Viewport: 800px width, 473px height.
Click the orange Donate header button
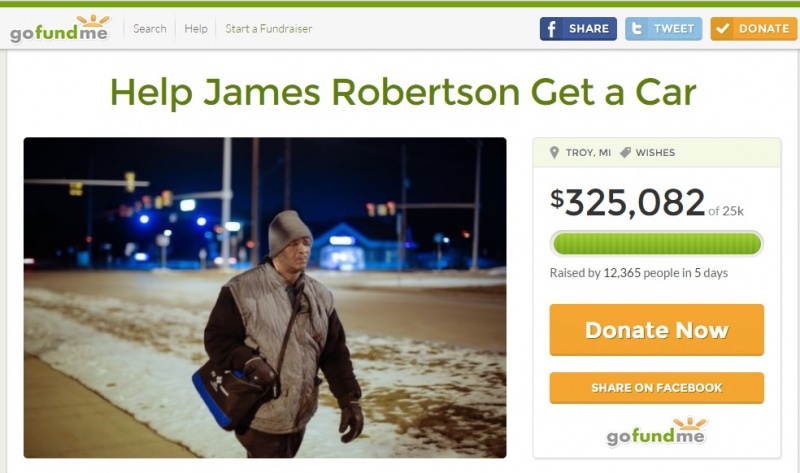coord(753,29)
